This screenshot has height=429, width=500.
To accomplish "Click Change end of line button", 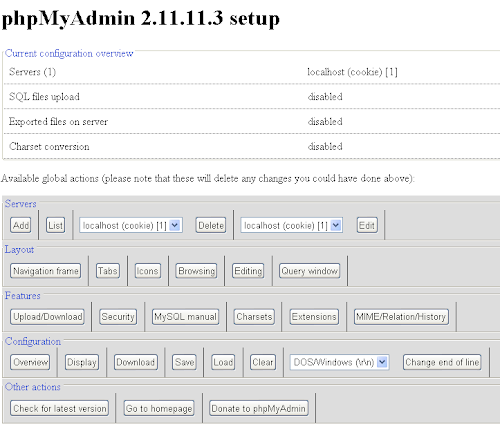I will (x=442, y=362).
